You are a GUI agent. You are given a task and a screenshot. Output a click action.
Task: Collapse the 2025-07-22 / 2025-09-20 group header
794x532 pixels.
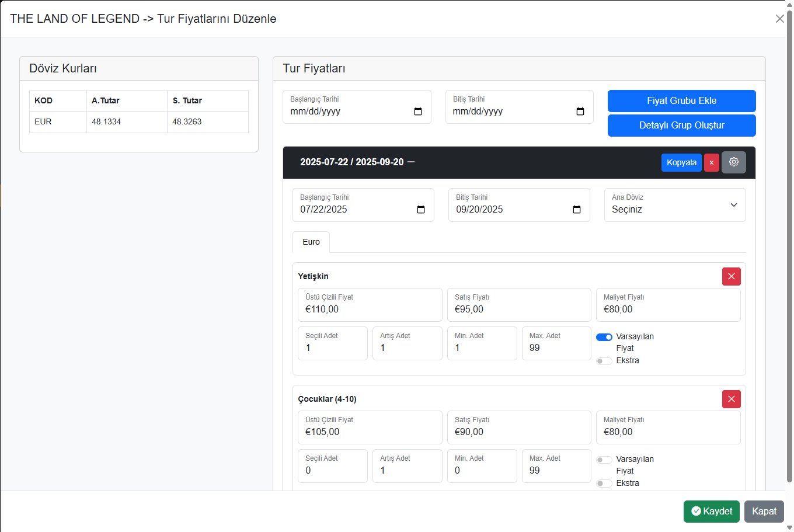[410, 162]
